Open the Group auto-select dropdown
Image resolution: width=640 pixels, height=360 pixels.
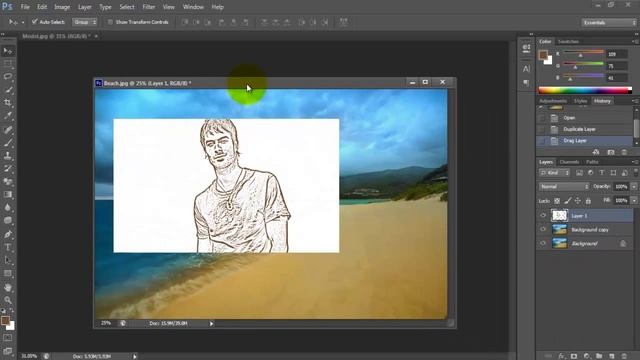(x=84, y=22)
